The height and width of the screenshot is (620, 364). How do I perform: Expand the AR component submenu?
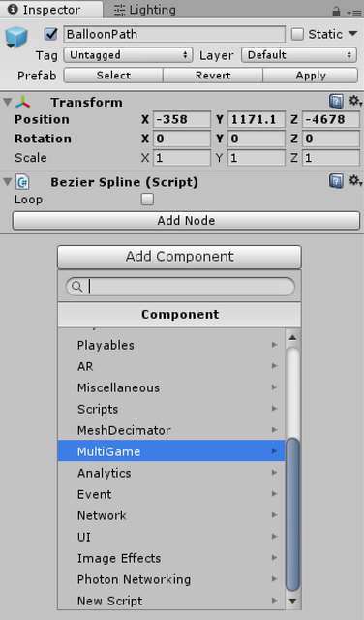171,366
